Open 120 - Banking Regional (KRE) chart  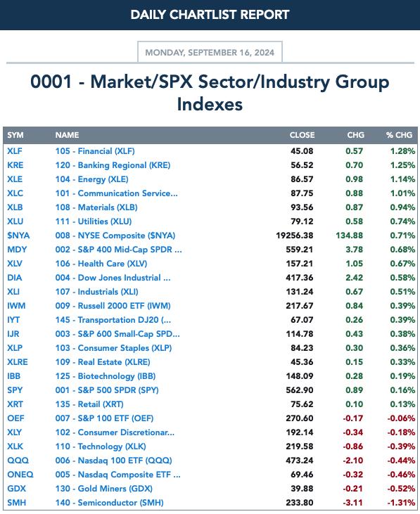[113, 165]
